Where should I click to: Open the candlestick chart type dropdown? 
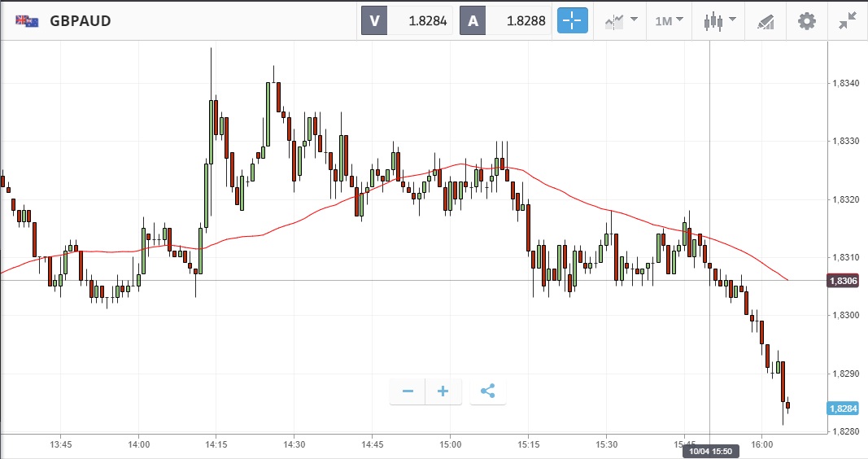(718, 20)
